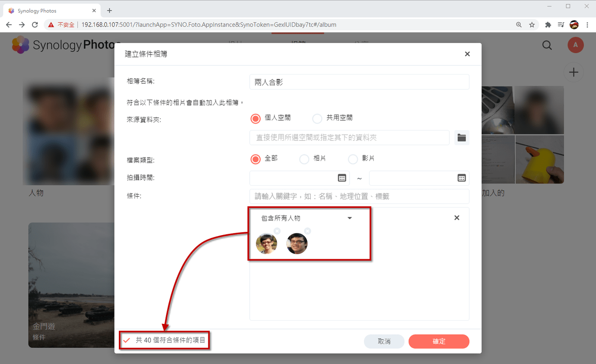Image resolution: width=596 pixels, height=364 pixels.
Task: Select 全部 file type radio
Action: tap(255, 159)
